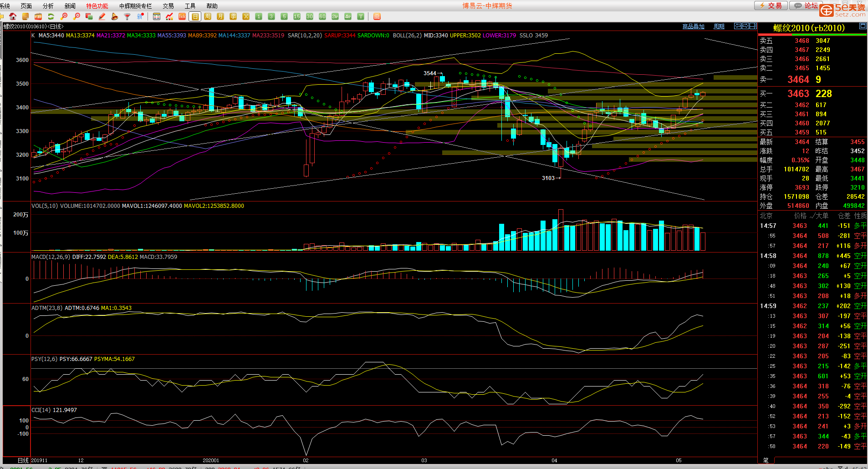Click the green refresh arrows icon
The width and height of the screenshot is (868, 469).
(x=51, y=16)
